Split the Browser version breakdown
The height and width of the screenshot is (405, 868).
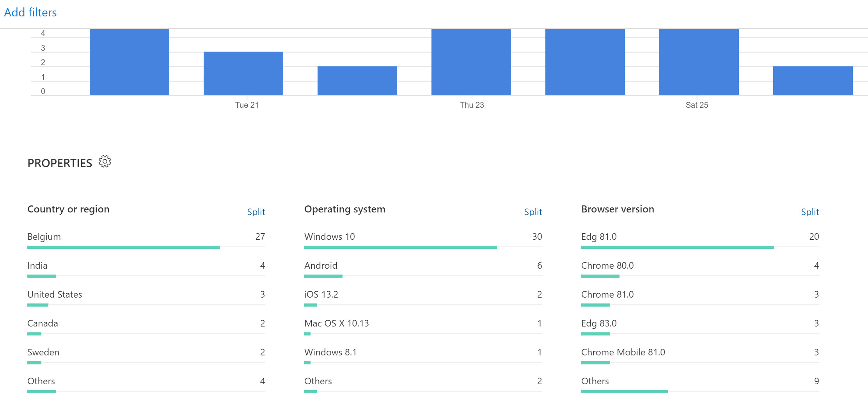tap(810, 212)
